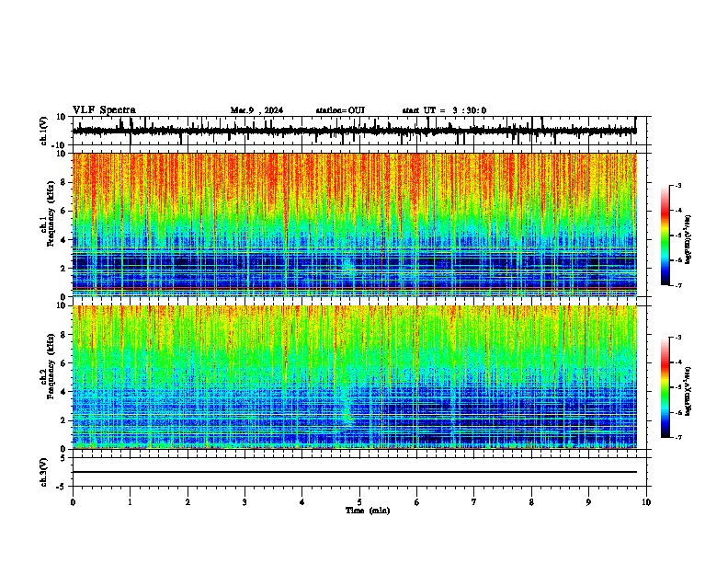The width and height of the screenshot is (728, 563).
Task: Select the date text "Mar.9 , 2024"
Action: tap(256, 110)
